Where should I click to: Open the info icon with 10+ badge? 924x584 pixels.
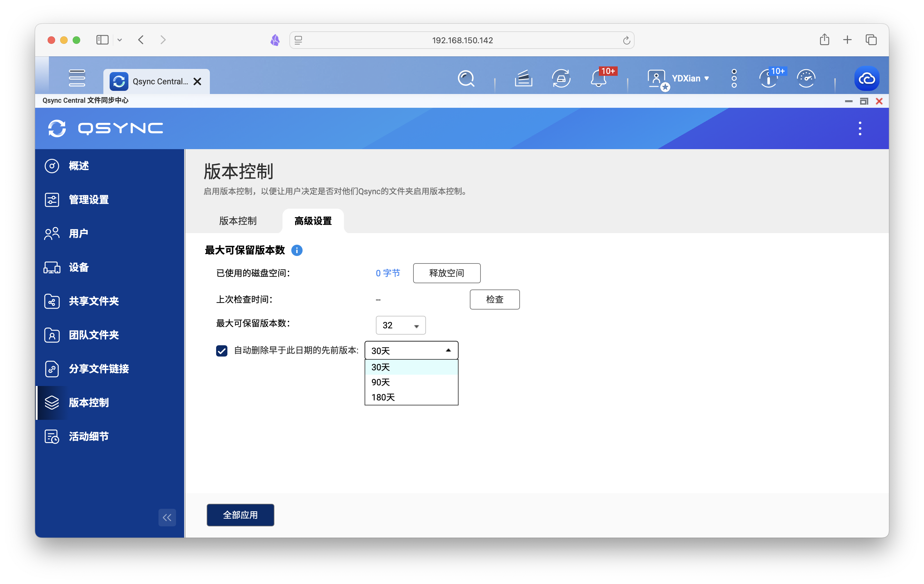click(768, 79)
